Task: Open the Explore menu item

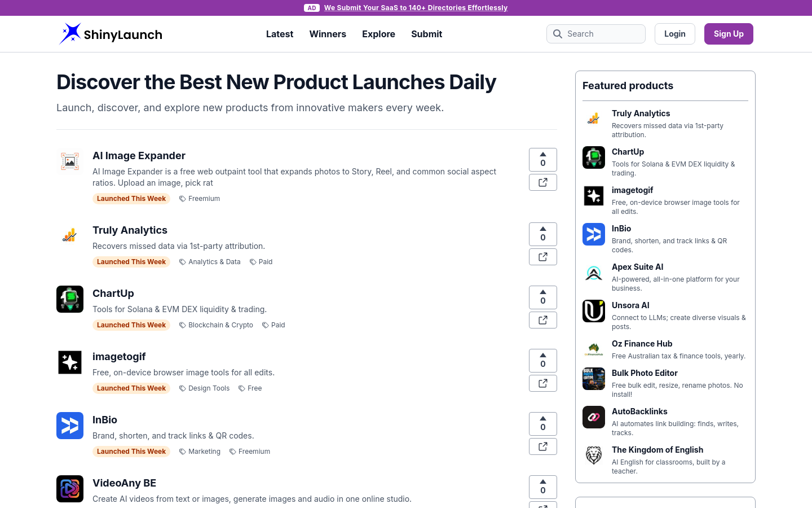Action: (x=378, y=34)
